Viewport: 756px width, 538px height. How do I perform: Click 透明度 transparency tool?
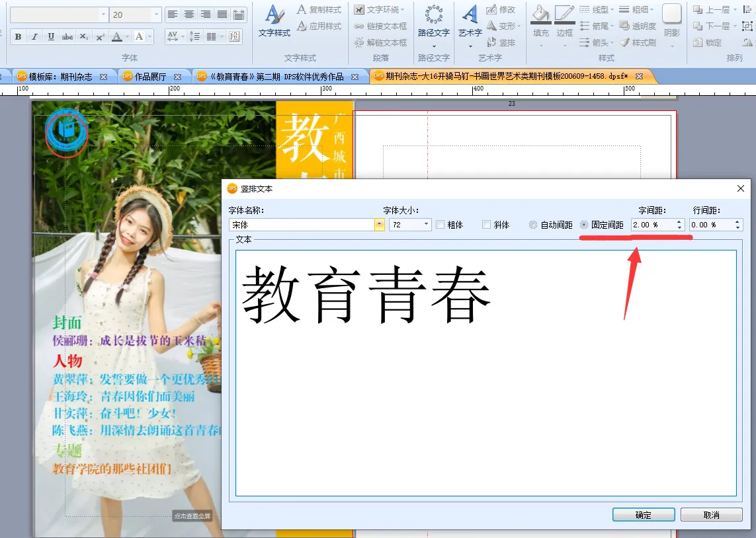638,26
